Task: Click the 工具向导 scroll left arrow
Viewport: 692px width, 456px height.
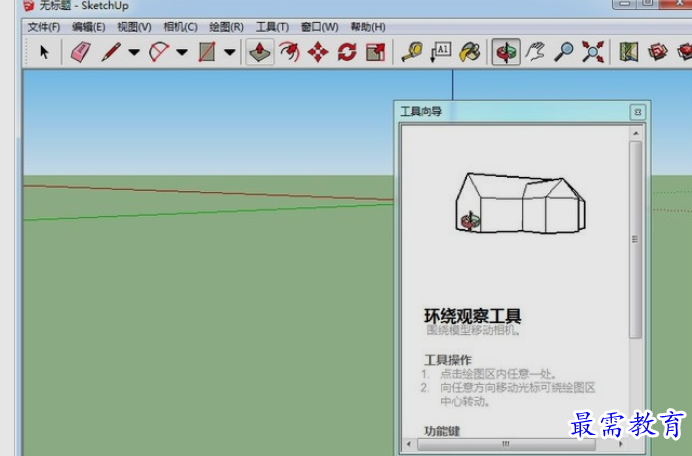Action: pyautogui.click(x=409, y=444)
